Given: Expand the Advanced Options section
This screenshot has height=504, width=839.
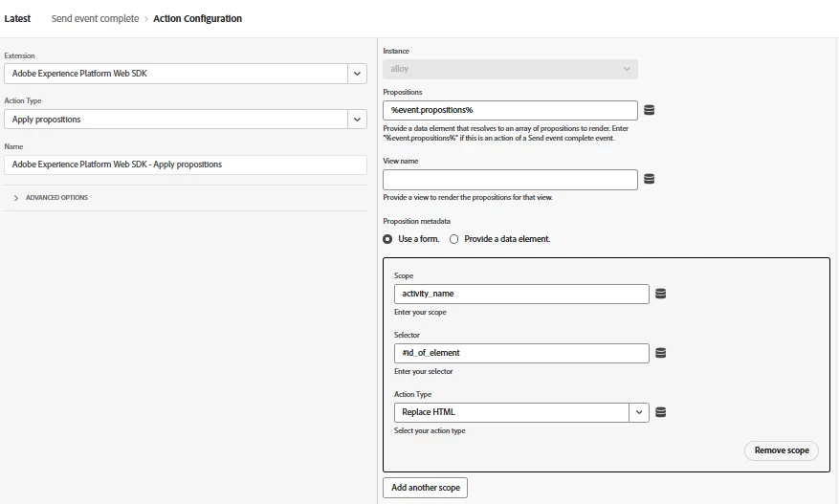Looking at the screenshot, I should click(x=52, y=197).
